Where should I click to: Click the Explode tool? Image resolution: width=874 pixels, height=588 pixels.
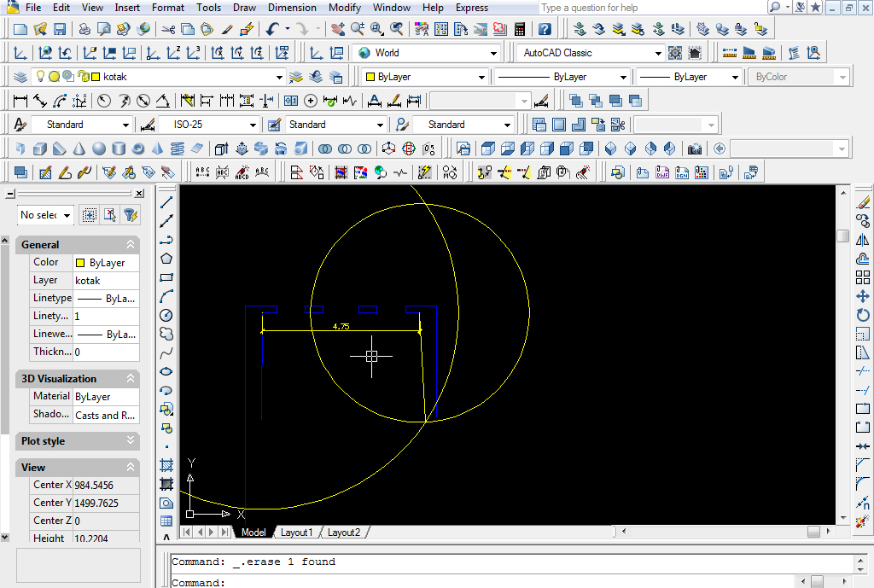point(863,521)
